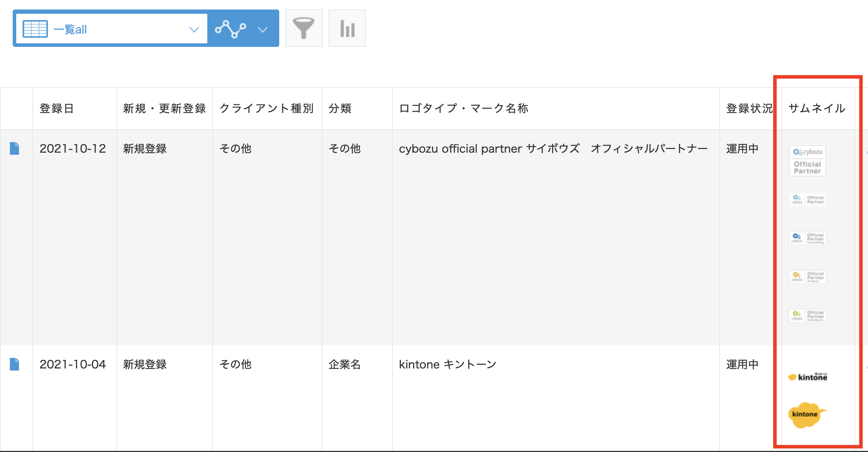Click その他 client type in the cybozu row
The height and width of the screenshot is (452, 868).
[x=235, y=148]
